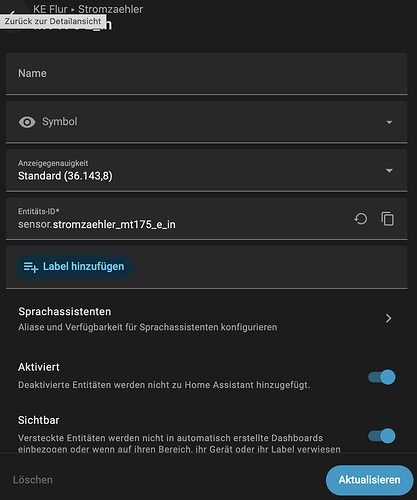
Task: Go back using the top-left arrow
Action: [x=12, y=13]
